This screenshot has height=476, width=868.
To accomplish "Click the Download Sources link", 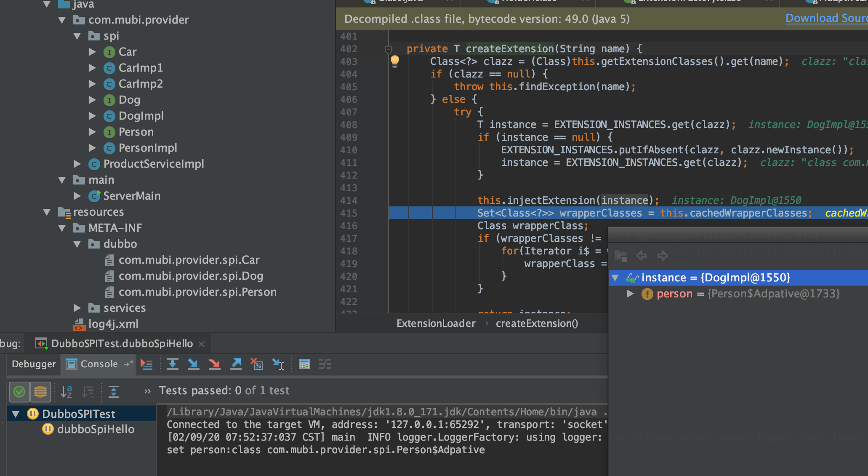I will click(825, 19).
